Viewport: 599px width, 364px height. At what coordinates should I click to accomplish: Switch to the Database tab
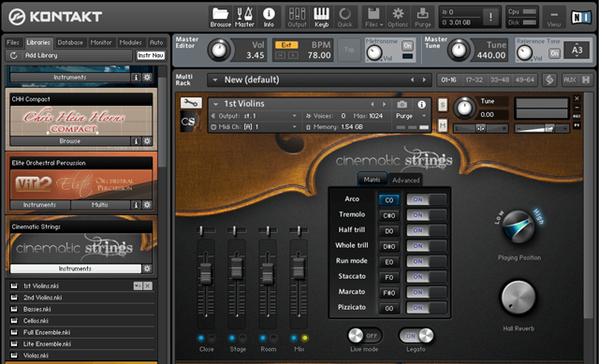point(70,42)
